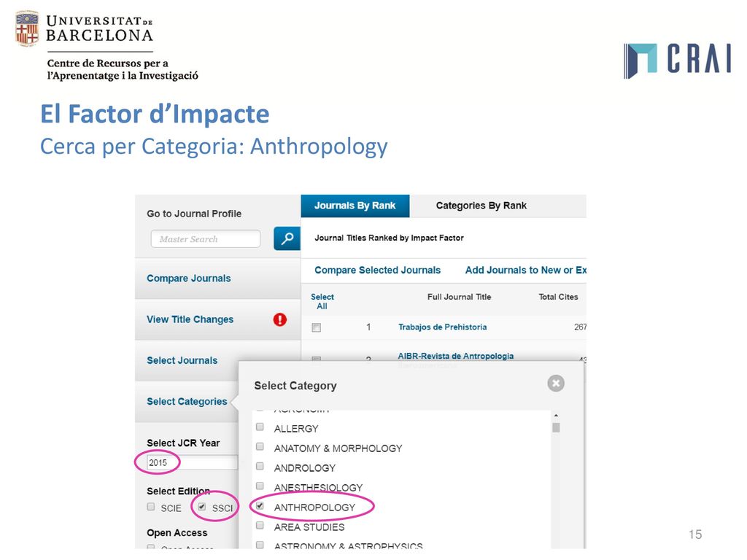Open Trabajos de Prehistoria journal
The width and height of the screenshot is (747, 560).
pyautogui.click(x=443, y=327)
